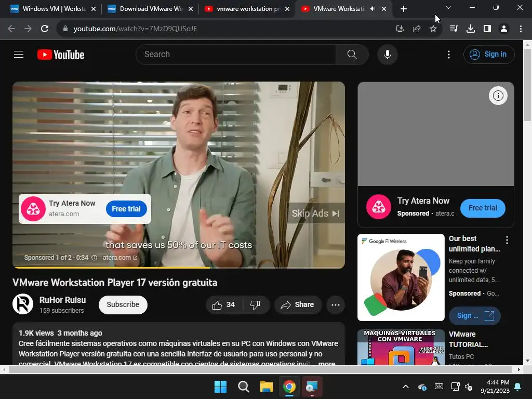Viewport: 532px width, 399px height.
Task: Start voice search with microphone icon
Action: click(x=387, y=54)
